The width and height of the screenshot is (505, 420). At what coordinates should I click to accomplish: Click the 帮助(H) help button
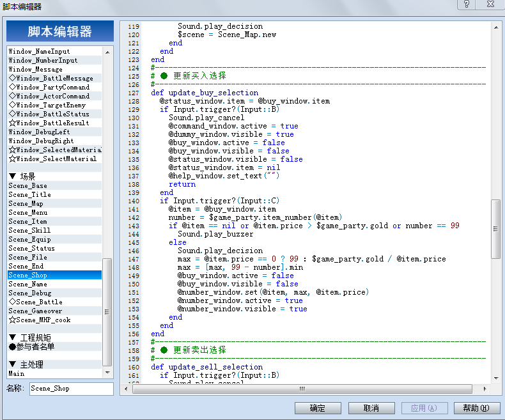(477, 408)
